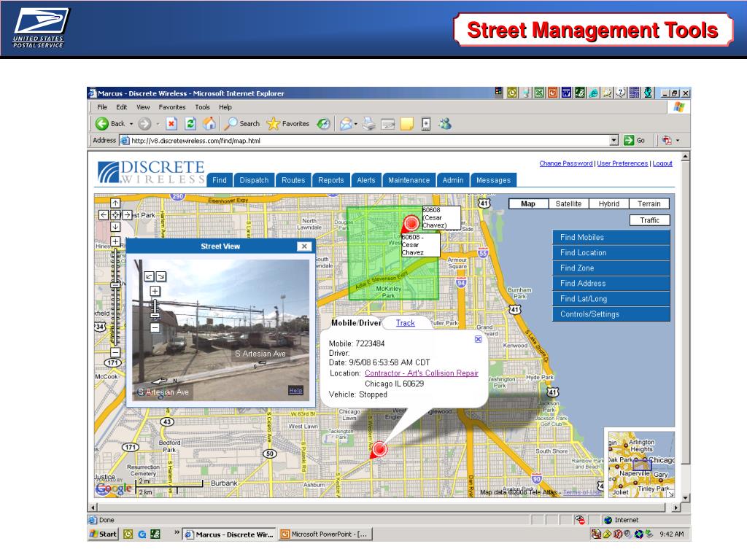Open the File menu

tap(102, 107)
